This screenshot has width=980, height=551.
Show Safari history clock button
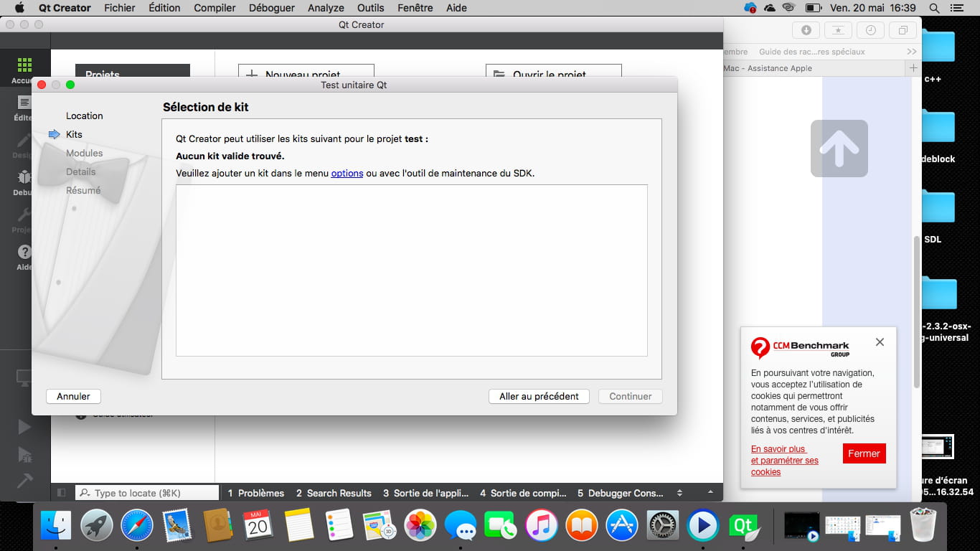point(870,30)
